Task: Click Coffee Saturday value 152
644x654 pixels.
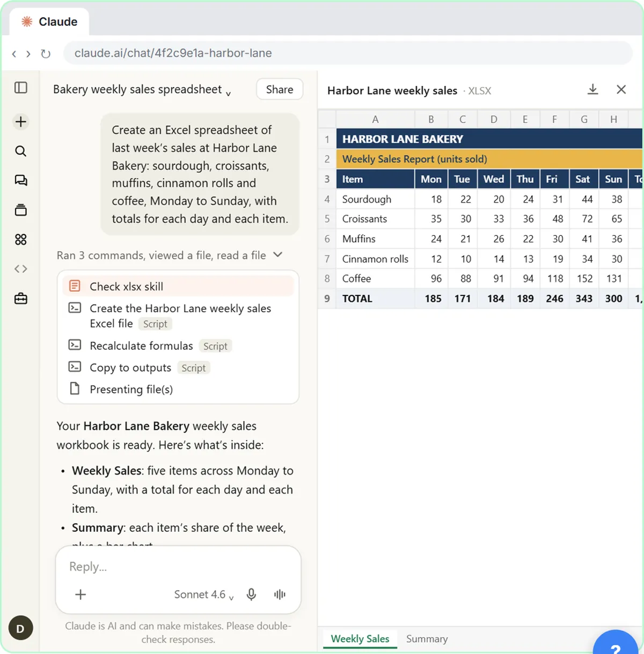Action: coord(583,279)
